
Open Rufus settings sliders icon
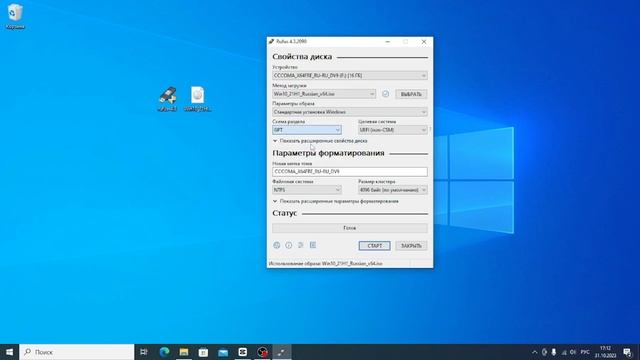point(301,245)
